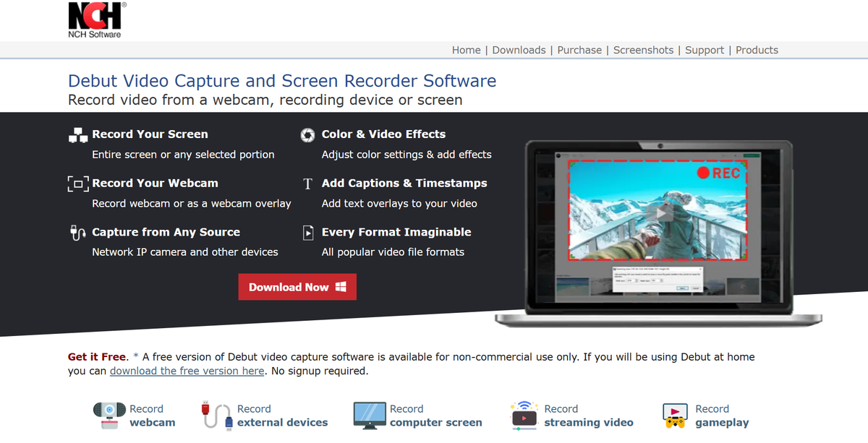Click 'Add text overlays to your video' text

coord(399,204)
